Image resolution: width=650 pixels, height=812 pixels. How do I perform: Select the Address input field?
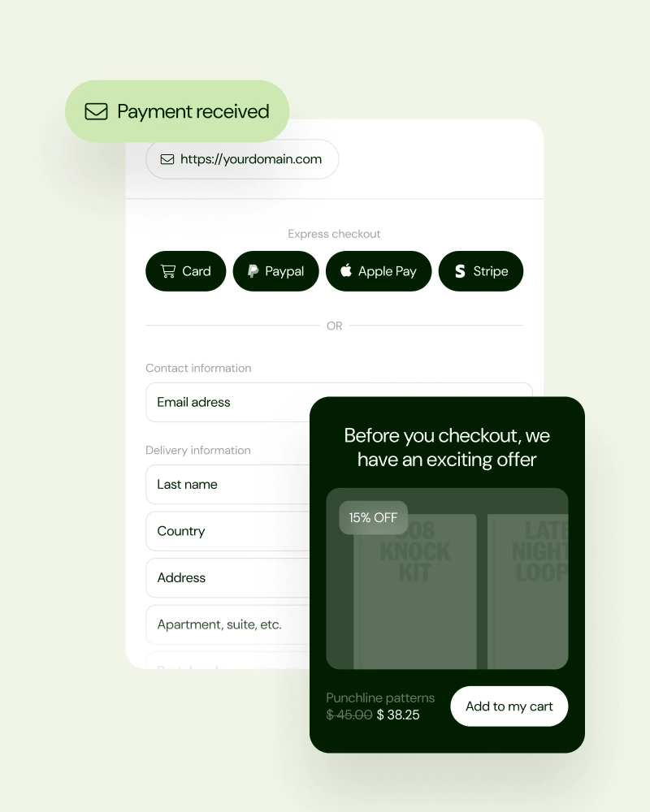point(228,577)
